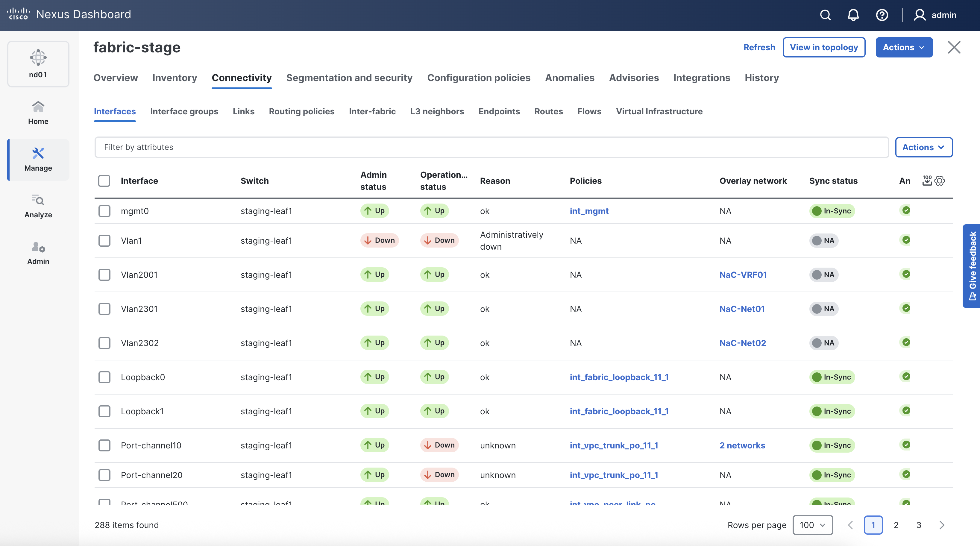Go to Analyze in the sidebar
Image resolution: width=980 pixels, height=546 pixels.
coord(38,206)
